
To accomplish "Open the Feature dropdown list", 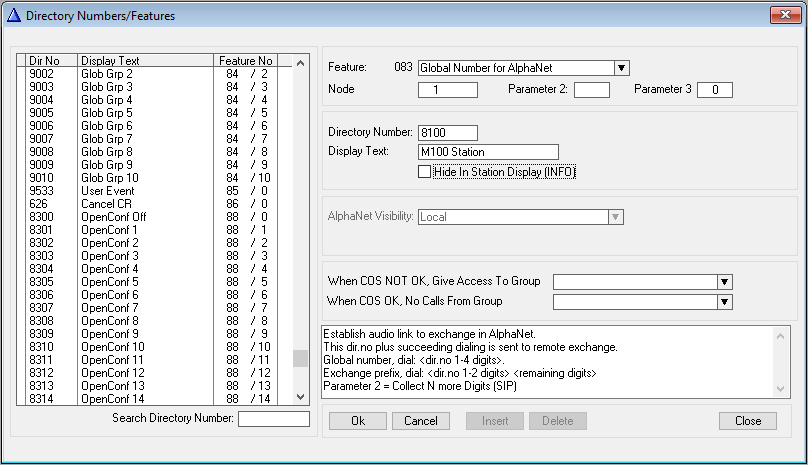I will (621, 68).
